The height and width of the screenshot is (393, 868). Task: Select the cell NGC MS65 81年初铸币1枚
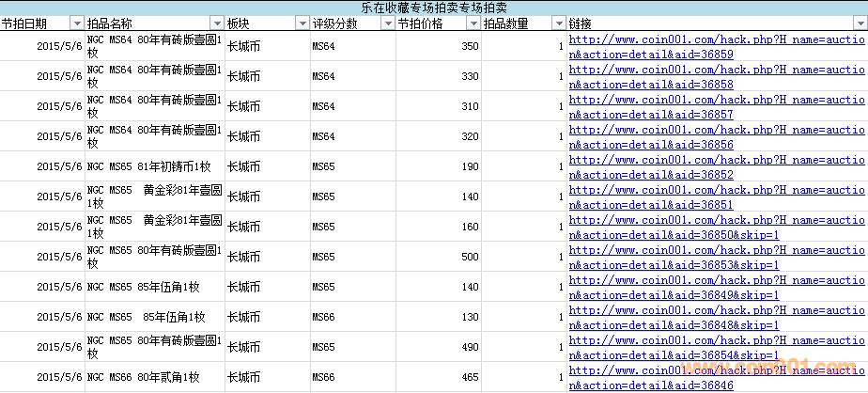(154, 166)
